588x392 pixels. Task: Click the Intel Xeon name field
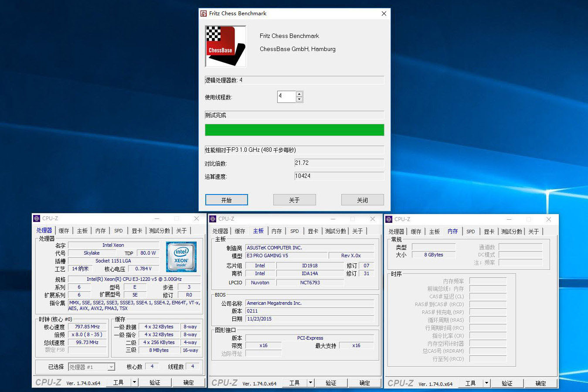coord(113,245)
